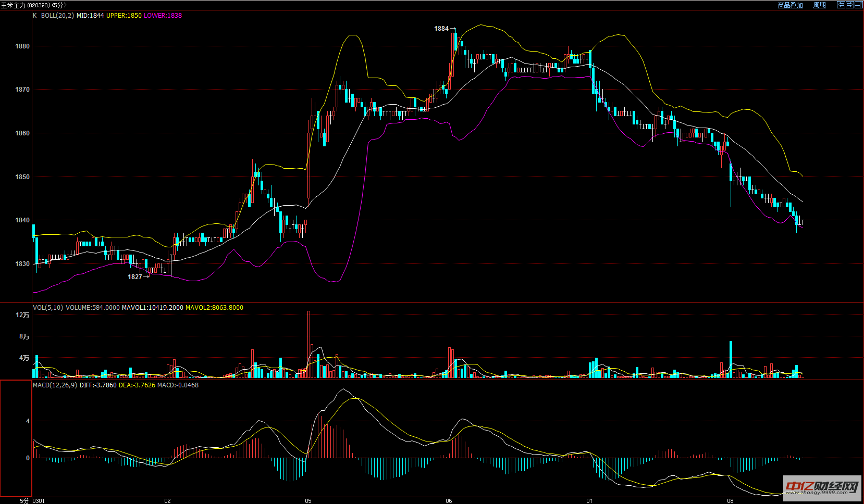Click the tallest volume bar on 05

308,344
